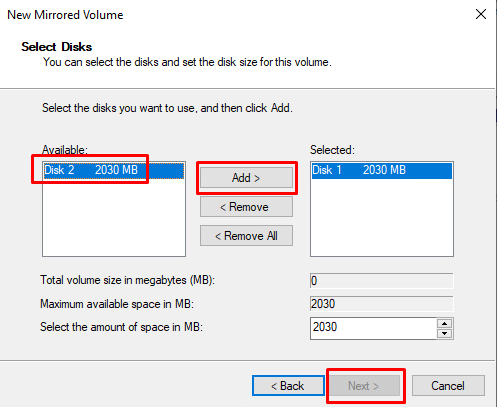The height and width of the screenshot is (407, 497).
Task: Select Disk 2 in the Available list
Action: pyautogui.click(x=114, y=170)
